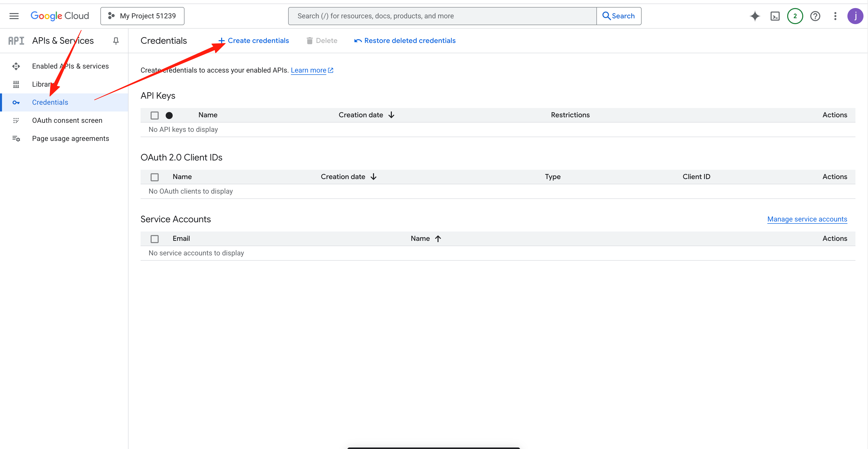The width and height of the screenshot is (868, 449).
Task: Sort OAuth clients by Creation date
Action: tap(348, 177)
